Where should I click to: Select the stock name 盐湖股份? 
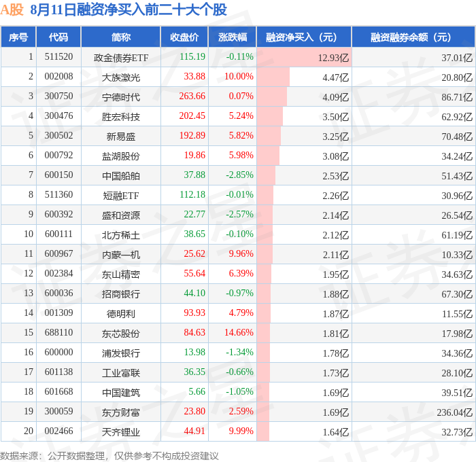121,156
